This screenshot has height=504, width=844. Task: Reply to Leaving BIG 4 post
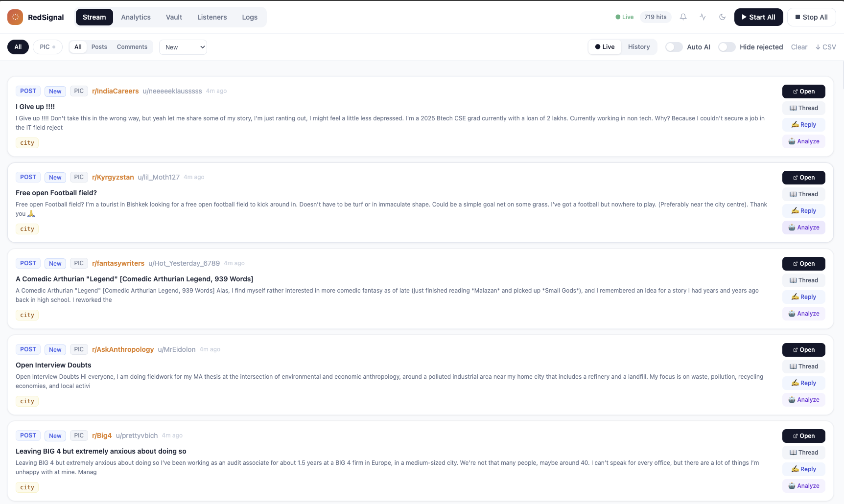point(804,469)
